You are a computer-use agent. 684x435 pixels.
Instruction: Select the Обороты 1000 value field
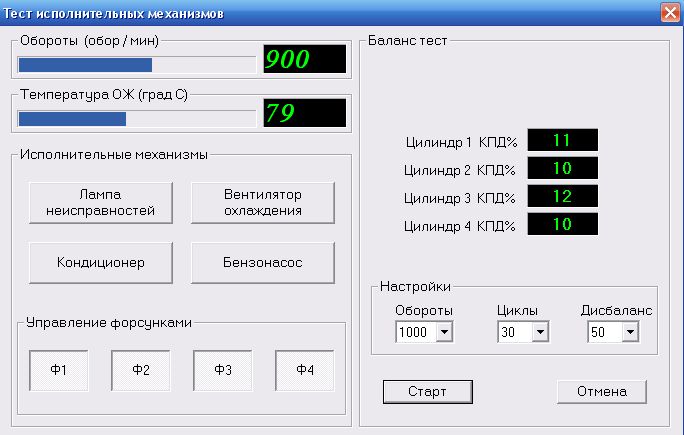pos(416,332)
